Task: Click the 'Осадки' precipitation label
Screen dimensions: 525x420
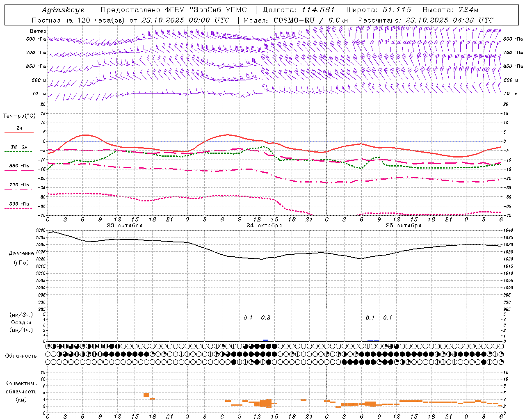Action: [x=21, y=322]
